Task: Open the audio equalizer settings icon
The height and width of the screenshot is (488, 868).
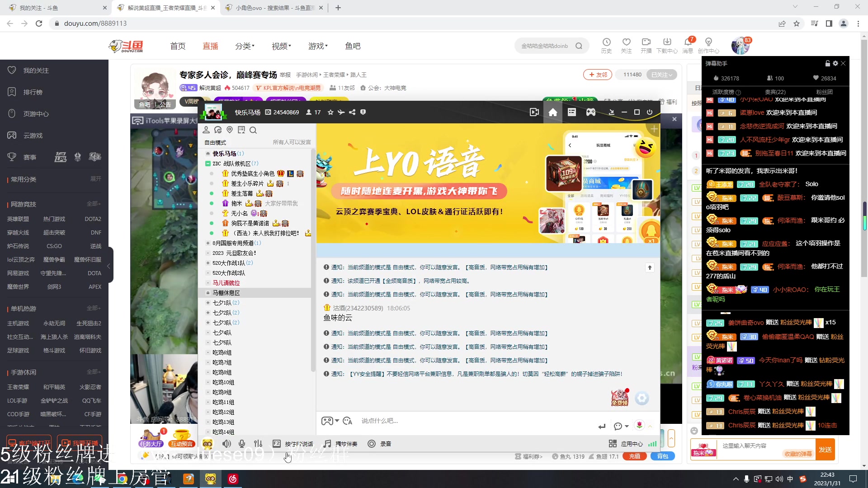Action: click(258, 444)
